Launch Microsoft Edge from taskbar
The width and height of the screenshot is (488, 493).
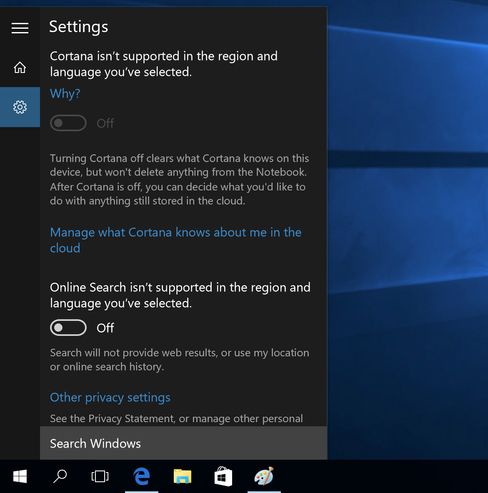tap(142, 476)
